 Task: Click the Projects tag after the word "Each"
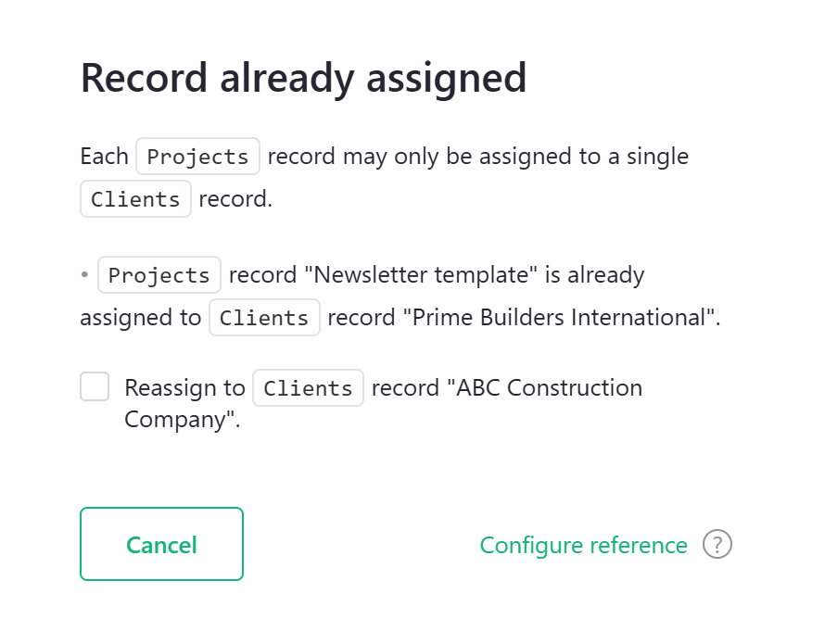197,157
